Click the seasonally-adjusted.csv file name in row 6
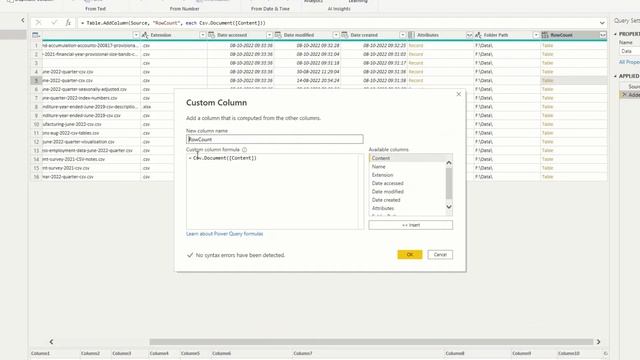 tap(84, 89)
